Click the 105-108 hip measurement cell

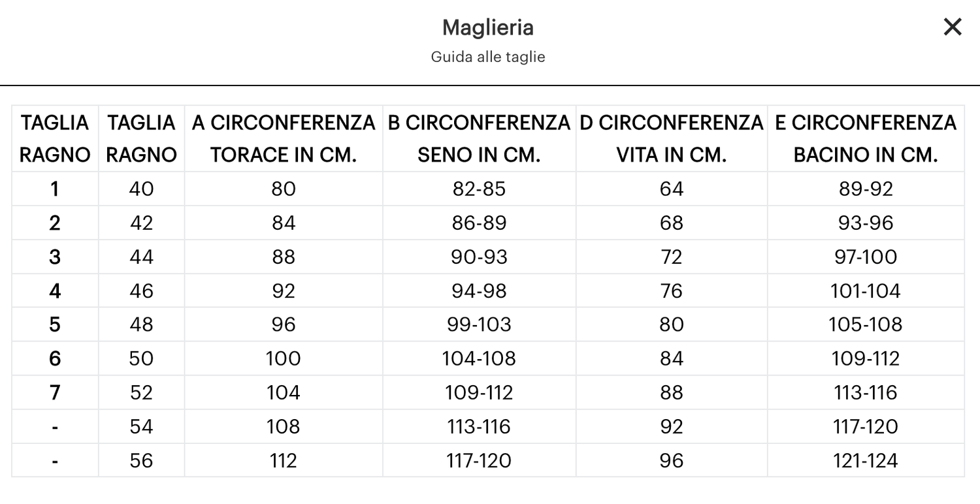(866, 324)
